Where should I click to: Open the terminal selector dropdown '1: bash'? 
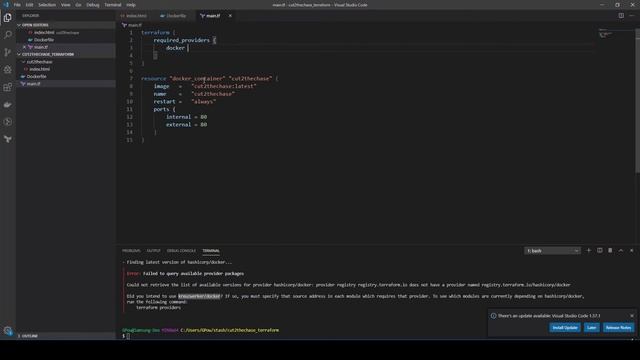552,251
